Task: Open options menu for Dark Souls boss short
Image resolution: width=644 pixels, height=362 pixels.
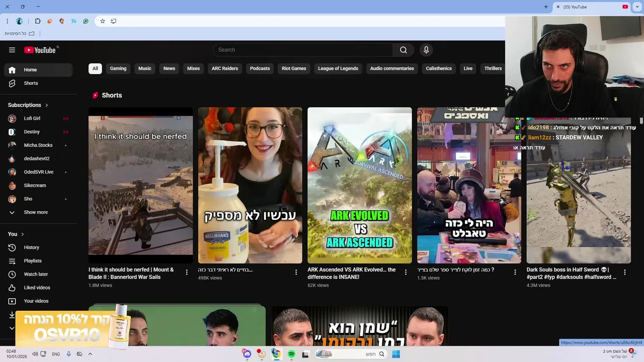Action: click(x=625, y=272)
